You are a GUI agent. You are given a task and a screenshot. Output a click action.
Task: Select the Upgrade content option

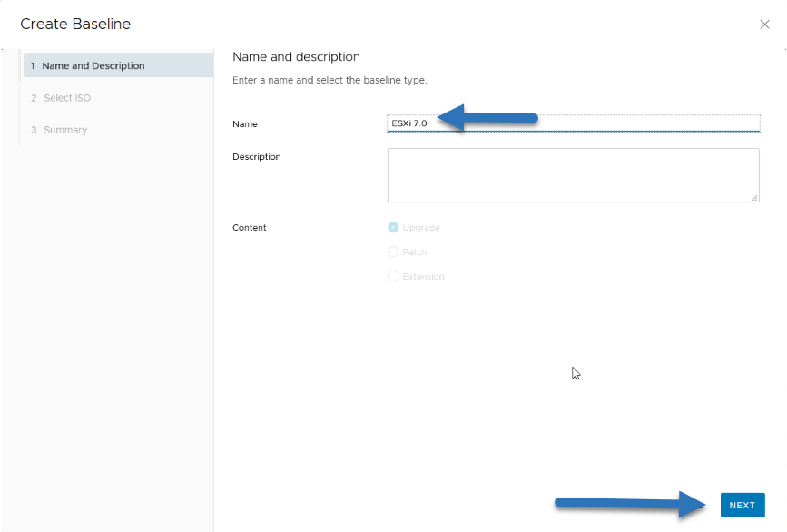(393, 227)
